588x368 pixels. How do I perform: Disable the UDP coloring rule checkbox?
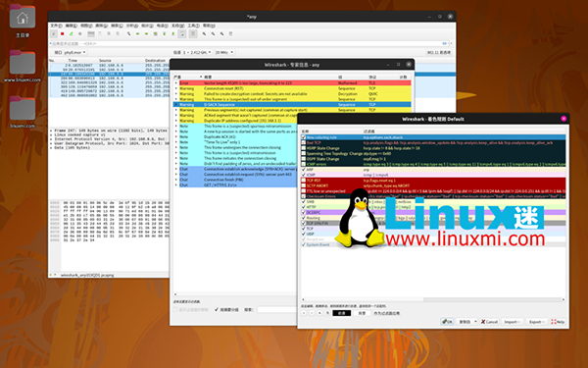click(x=304, y=234)
